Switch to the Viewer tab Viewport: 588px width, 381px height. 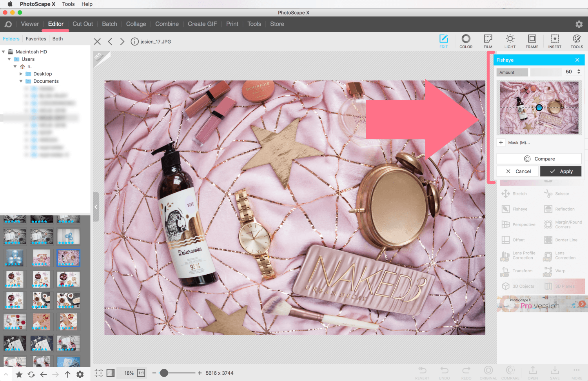pyautogui.click(x=30, y=24)
